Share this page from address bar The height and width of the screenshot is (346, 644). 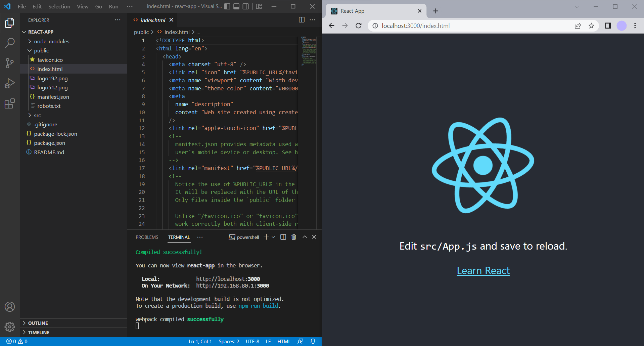click(578, 26)
